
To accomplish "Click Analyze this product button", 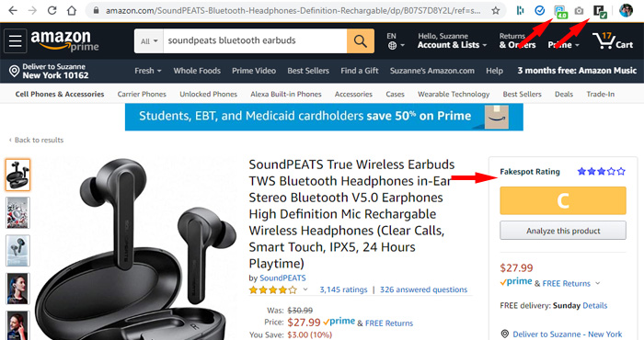I will tap(563, 231).
